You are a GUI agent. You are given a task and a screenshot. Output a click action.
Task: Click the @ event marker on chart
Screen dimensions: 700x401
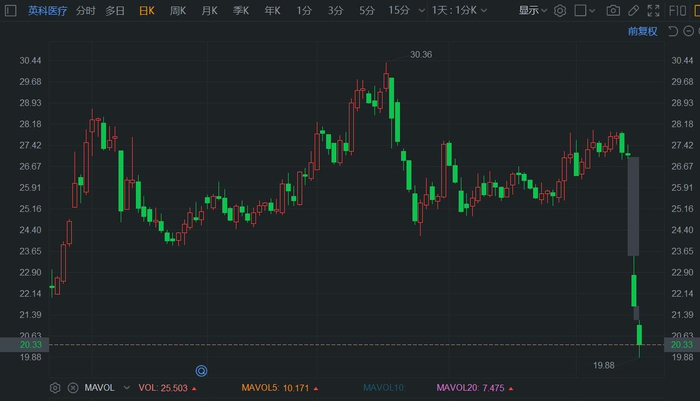pos(200,370)
